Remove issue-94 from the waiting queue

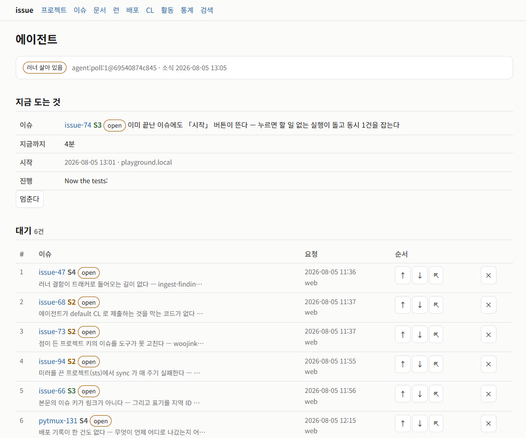point(488,364)
